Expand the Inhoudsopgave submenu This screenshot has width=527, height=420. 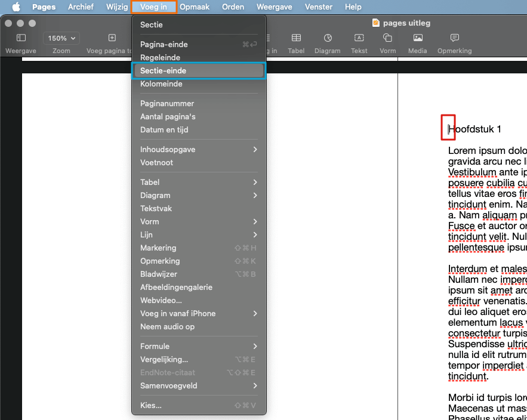click(x=255, y=150)
